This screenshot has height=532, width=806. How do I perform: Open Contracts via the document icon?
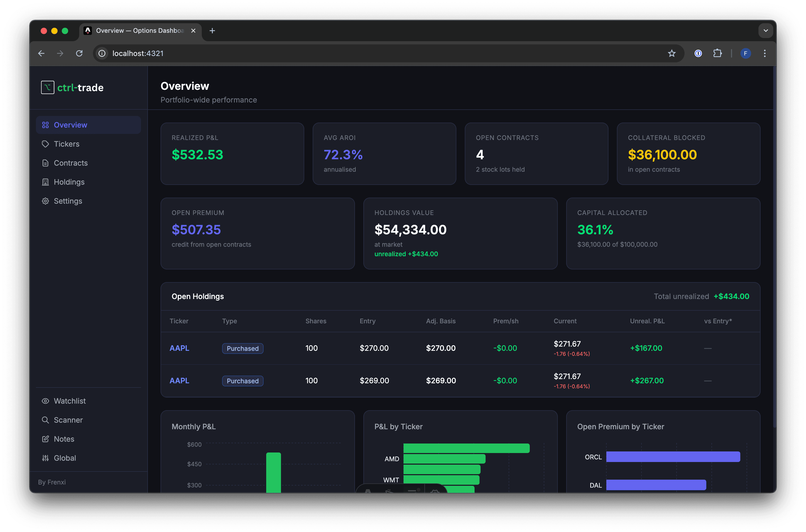(x=45, y=163)
